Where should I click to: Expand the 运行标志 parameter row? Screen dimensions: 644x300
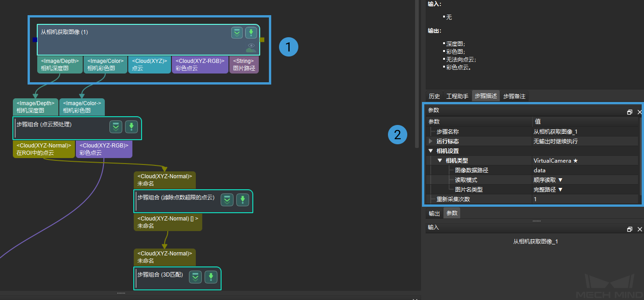pos(431,141)
